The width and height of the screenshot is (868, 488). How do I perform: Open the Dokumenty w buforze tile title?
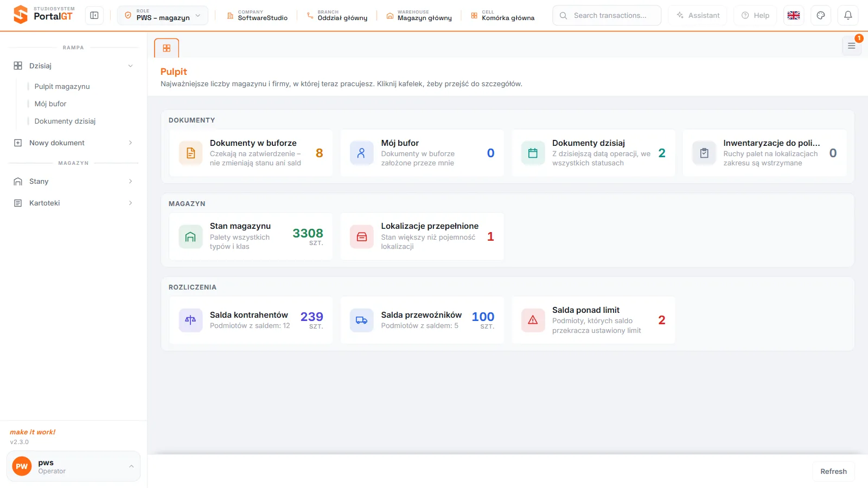tap(253, 143)
